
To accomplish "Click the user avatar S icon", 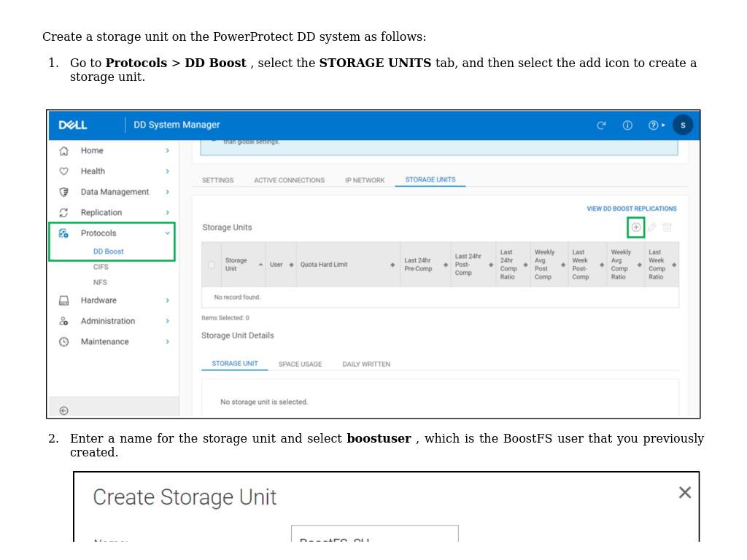I will (683, 125).
